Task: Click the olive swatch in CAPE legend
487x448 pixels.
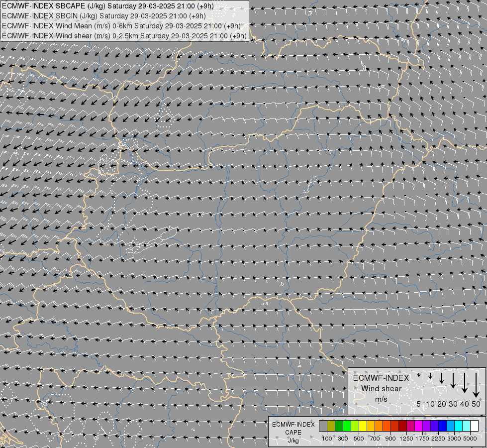Action: [331, 426]
